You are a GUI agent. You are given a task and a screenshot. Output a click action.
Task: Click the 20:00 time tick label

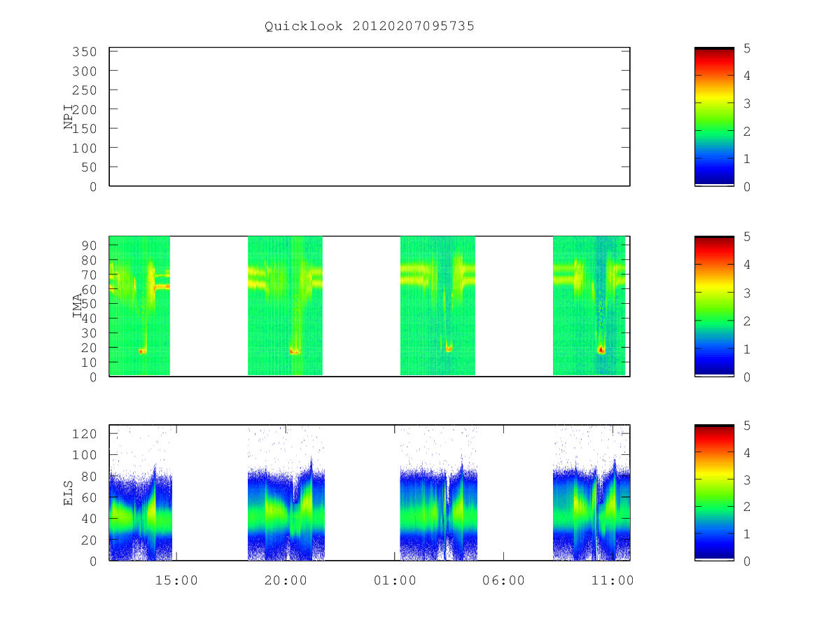click(x=286, y=580)
